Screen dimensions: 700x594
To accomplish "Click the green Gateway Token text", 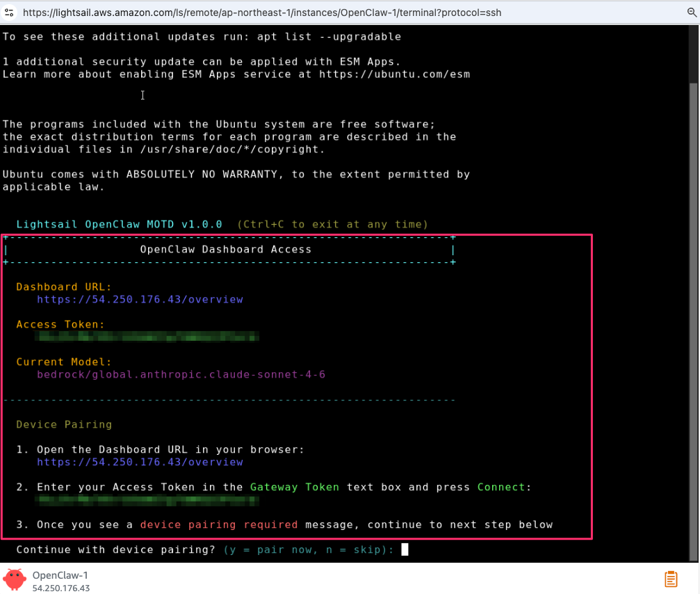I will point(295,487).
